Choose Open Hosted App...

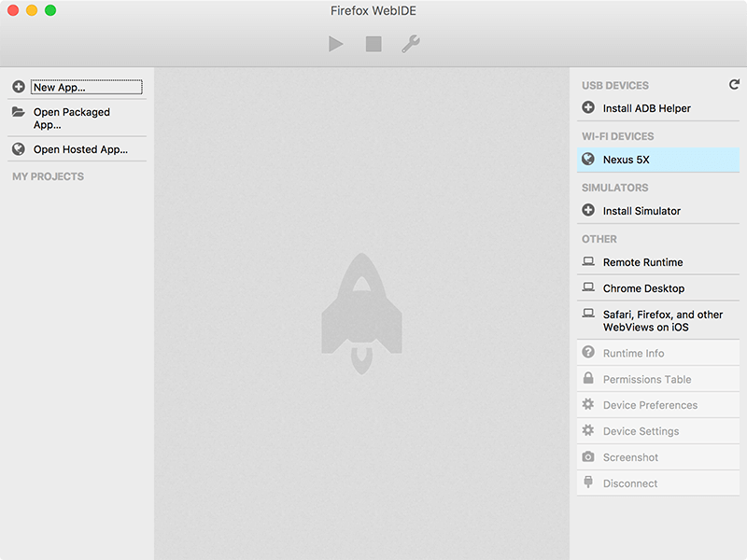point(80,149)
